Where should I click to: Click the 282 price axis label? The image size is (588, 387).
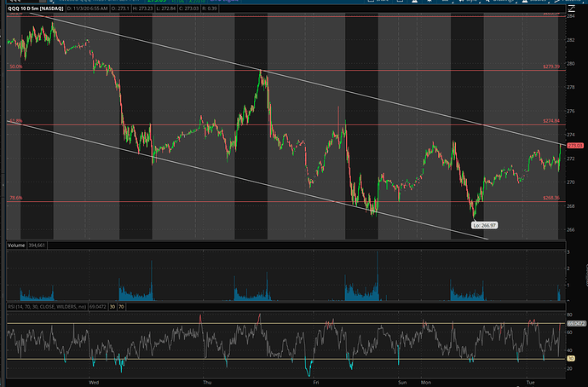tap(571, 40)
